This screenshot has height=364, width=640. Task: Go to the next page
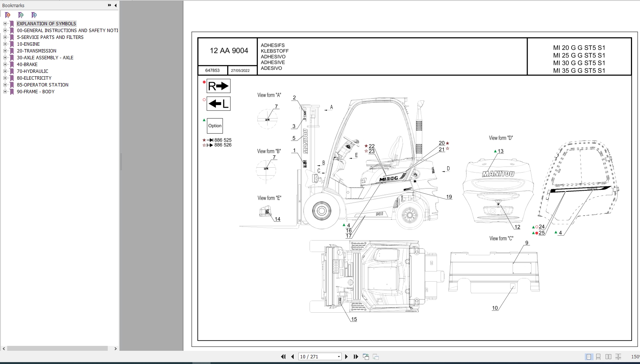(x=346, y=356)
